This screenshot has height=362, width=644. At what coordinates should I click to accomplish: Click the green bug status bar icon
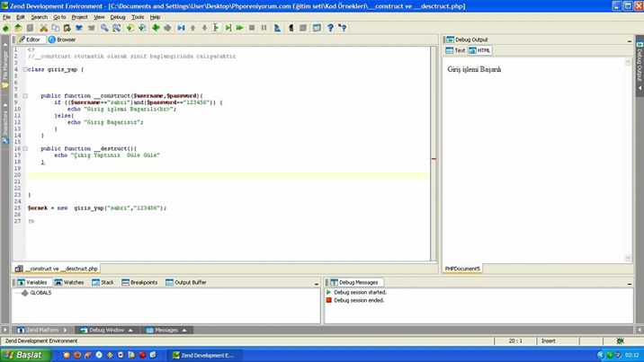pyautogui.click(x=621, y=341)
